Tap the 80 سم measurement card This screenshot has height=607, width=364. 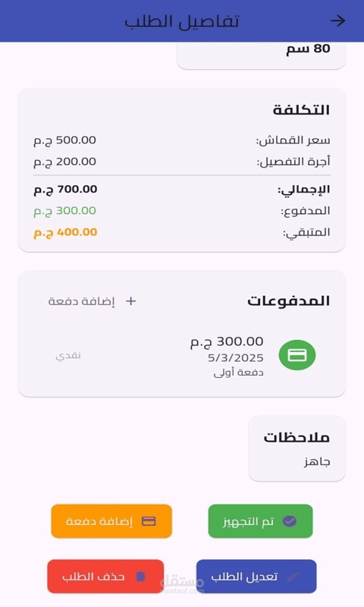point(261,55)
